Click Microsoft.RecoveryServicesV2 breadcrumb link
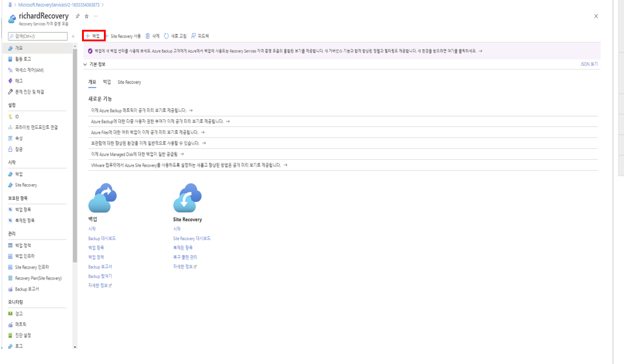Image resolution: width=624 pixels, height=364 pixels. (59, 5)
